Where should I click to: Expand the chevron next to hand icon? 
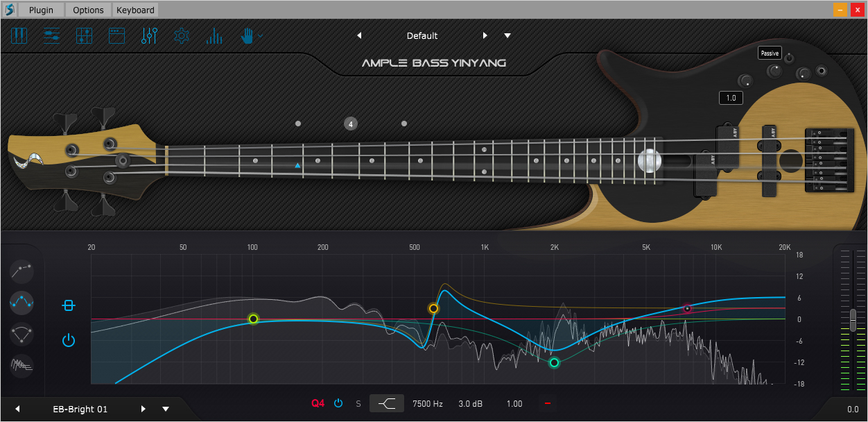[260, 35]
